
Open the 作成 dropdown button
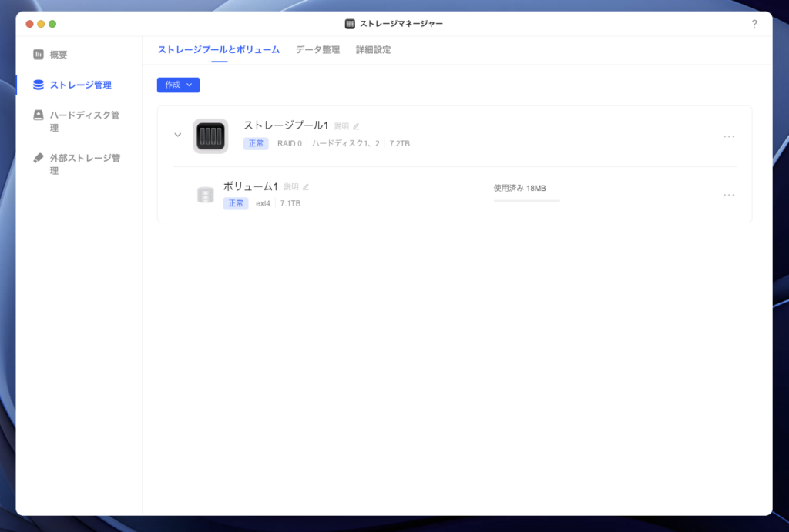178,85
